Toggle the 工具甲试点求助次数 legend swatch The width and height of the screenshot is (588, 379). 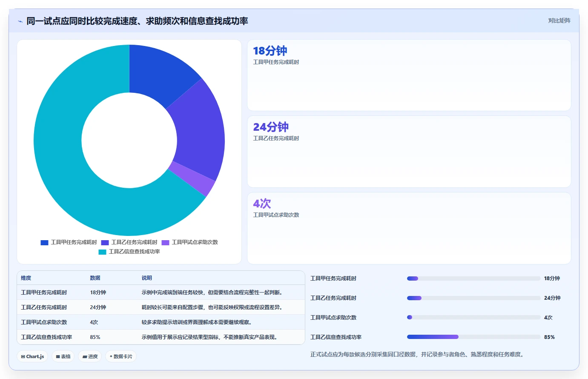[165, 242]
